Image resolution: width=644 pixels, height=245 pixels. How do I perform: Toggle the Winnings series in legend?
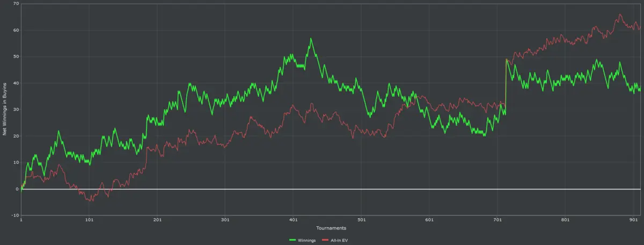[308, 239]
